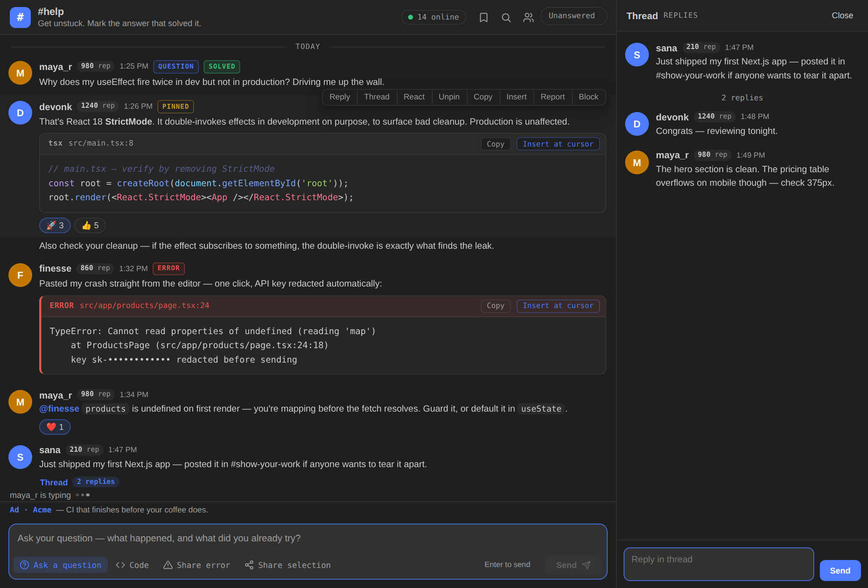Click finesse's avatar on the error post

click(x=20, y=275)
